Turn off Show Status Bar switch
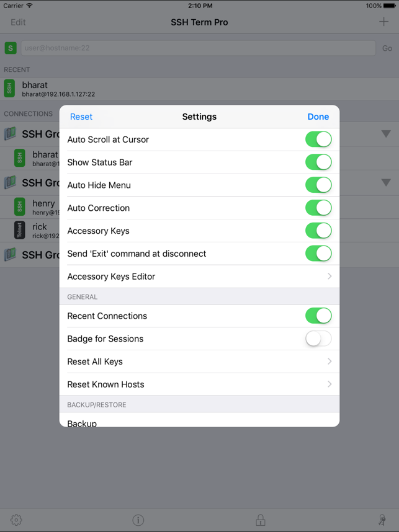This screenshot has height=532, width=399. [x=318, y=162]
